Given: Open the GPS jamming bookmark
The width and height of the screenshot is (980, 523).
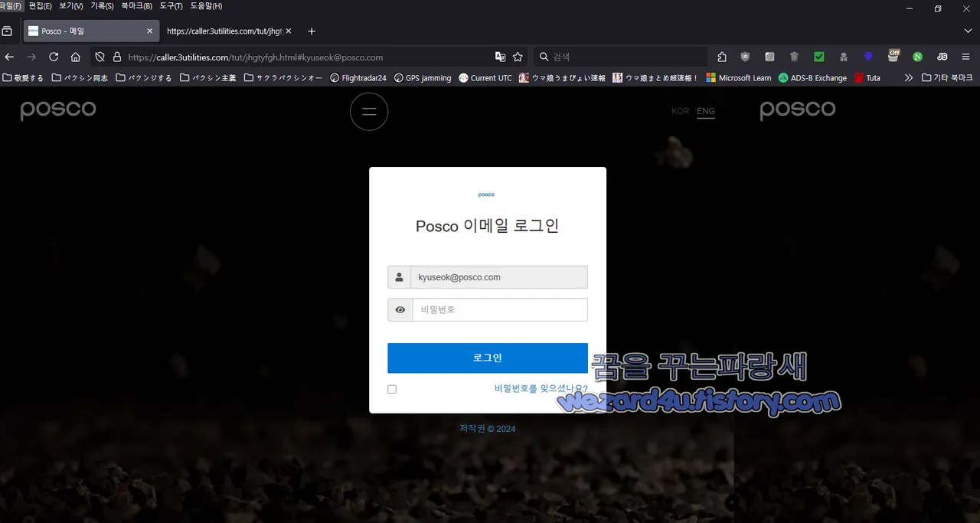Looking at the screenshot, I should click(x=422, y=77).
